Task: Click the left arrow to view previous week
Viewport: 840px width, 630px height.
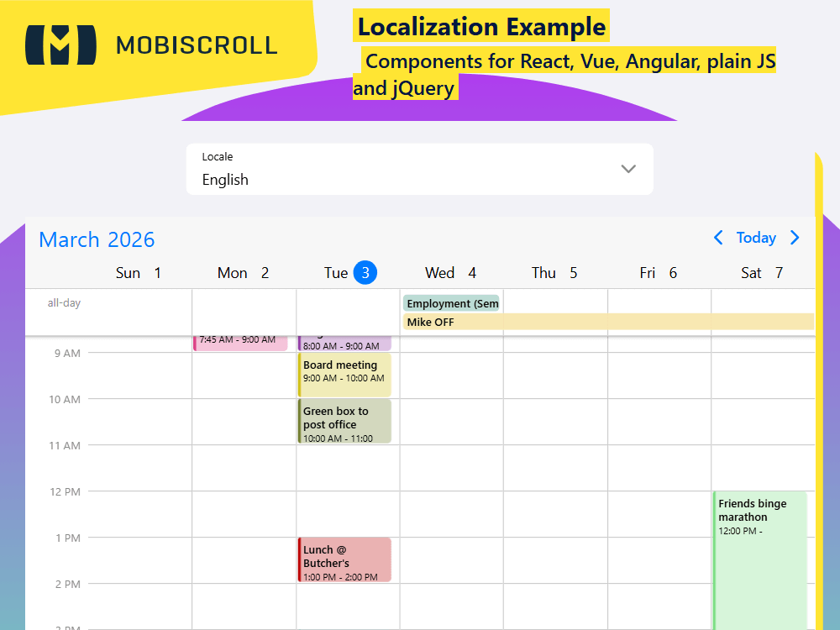Action: click(x=718, y=238)
